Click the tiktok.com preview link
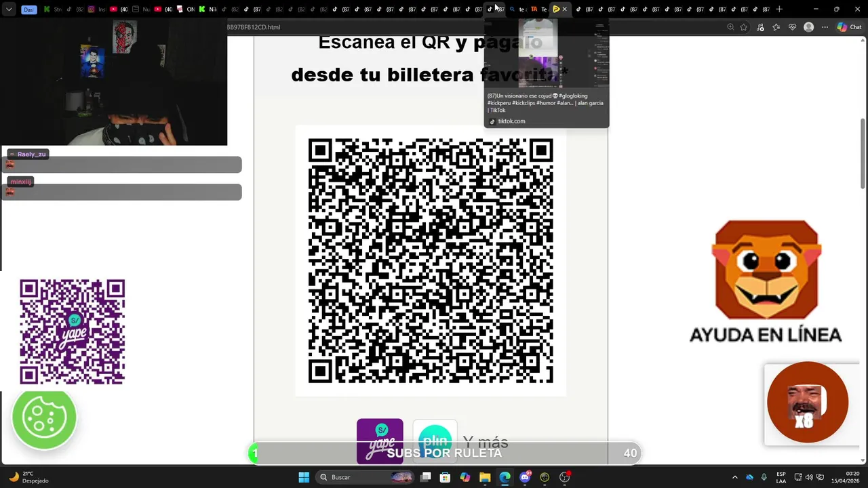The height and width of the screenshot is (488, 868). point(511,121)
